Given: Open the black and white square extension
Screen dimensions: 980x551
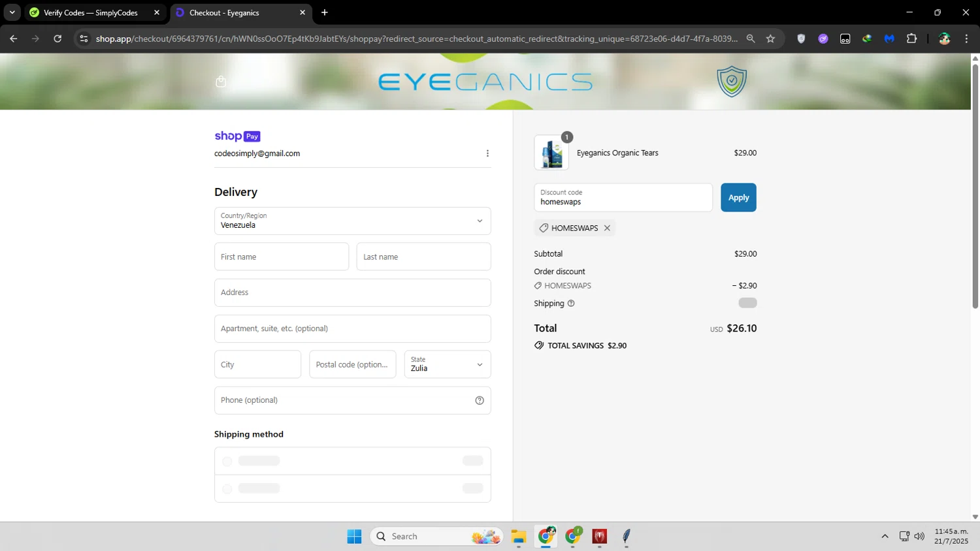Looking at the screenshot, I should [x=845, y=39].
